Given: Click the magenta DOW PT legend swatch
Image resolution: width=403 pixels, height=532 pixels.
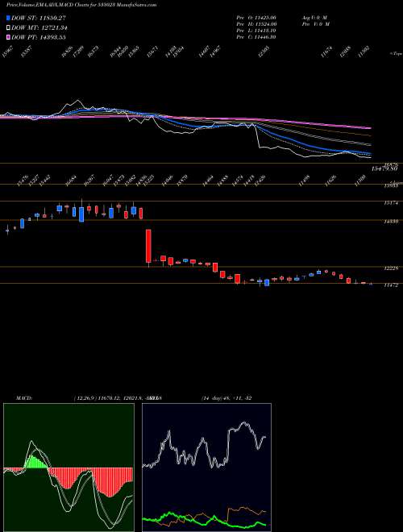Looking at the screenshot, I should point(9,37).
